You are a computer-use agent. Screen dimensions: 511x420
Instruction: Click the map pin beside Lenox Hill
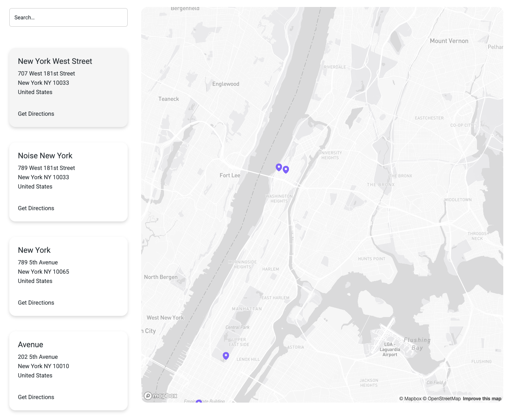pos(226,355)
